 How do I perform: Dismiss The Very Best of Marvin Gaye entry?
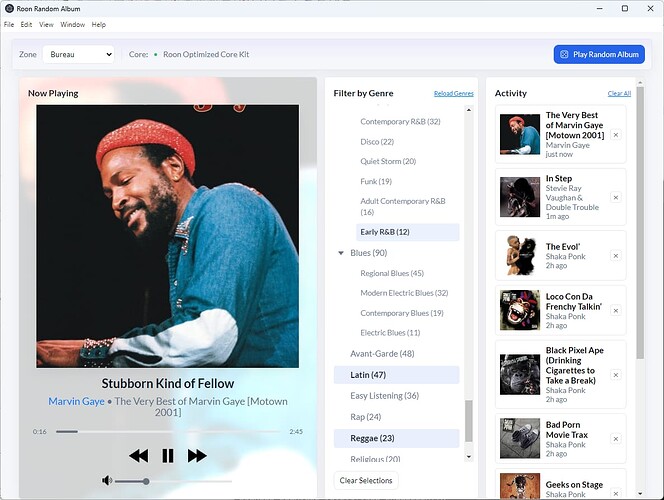coord(616,135)
